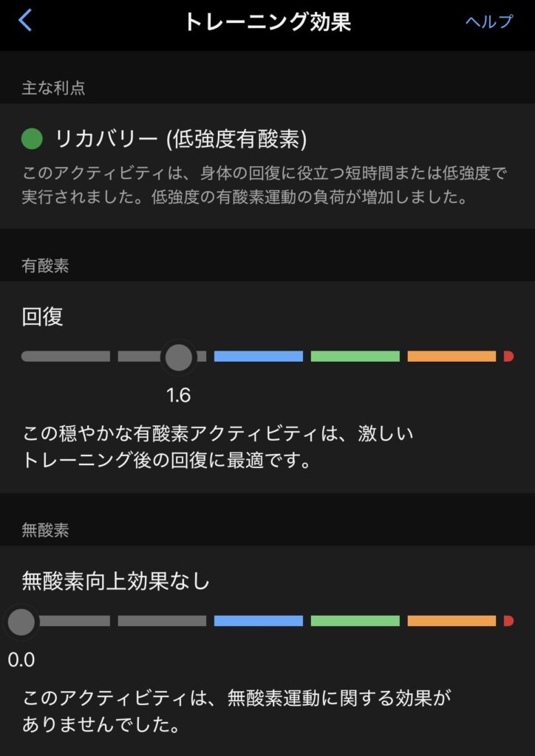
Task: Click the blue segment on anaerobic bar
Action: 259,621
